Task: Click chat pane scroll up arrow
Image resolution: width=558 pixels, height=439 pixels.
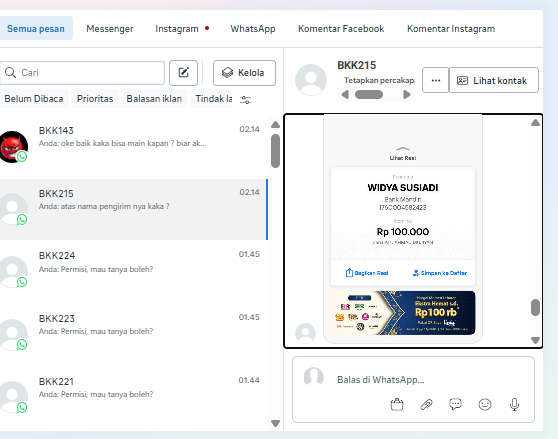Action: click(535, 123)
